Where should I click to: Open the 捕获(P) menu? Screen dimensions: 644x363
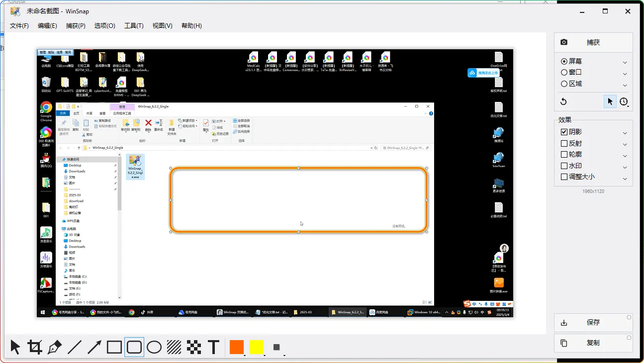[x=76, y=26]
